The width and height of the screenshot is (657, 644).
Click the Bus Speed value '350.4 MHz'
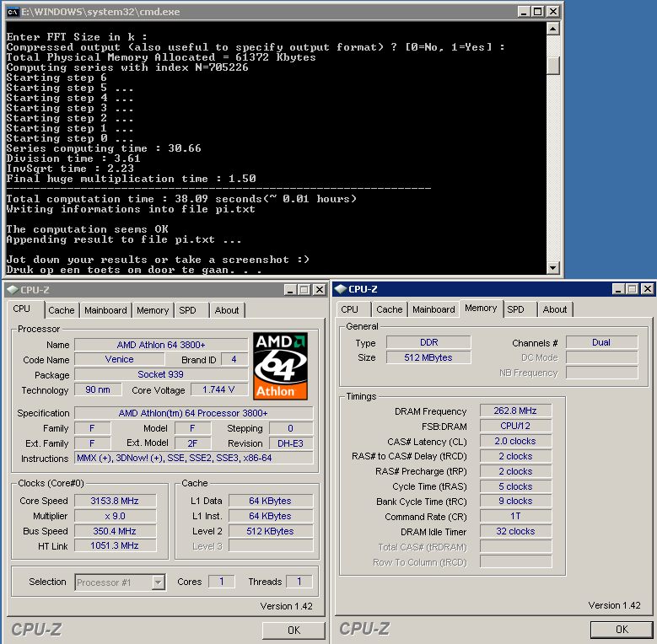[116, 531]
